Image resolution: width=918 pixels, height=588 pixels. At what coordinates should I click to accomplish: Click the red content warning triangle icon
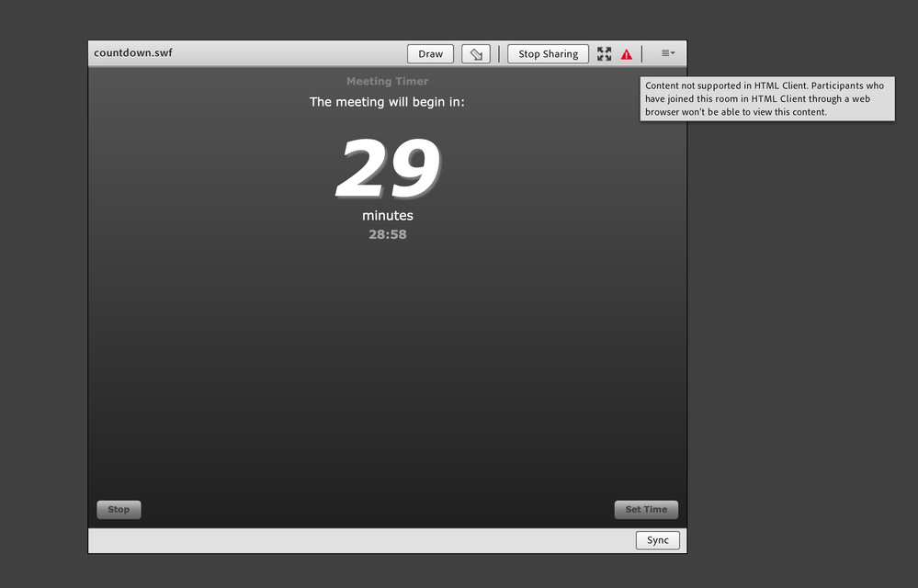click(x=626, y=53)
